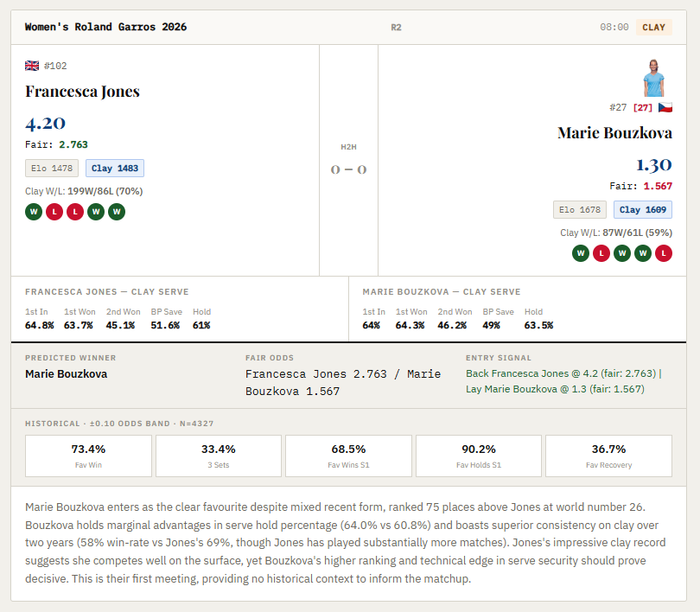Click the H2H 0 – 0 score
Image resolution: width=700 pixels, height=612 pixels.
pos(348,169)
